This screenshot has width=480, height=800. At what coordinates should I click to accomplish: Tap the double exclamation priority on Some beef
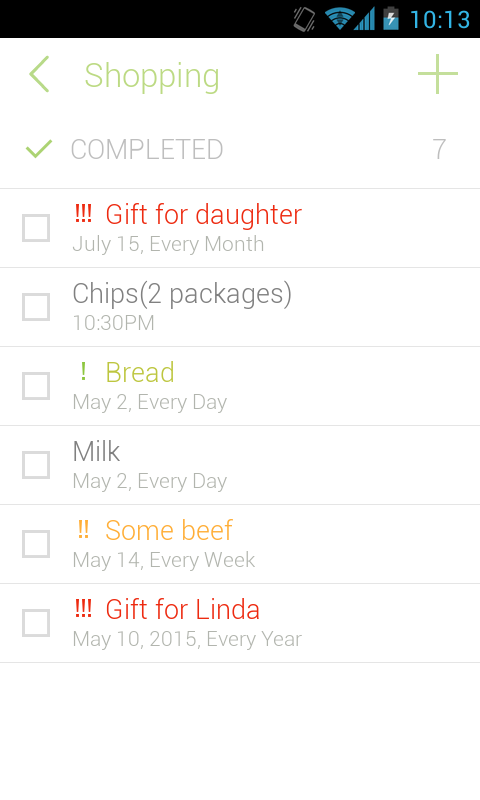click(x=84, y=530)
